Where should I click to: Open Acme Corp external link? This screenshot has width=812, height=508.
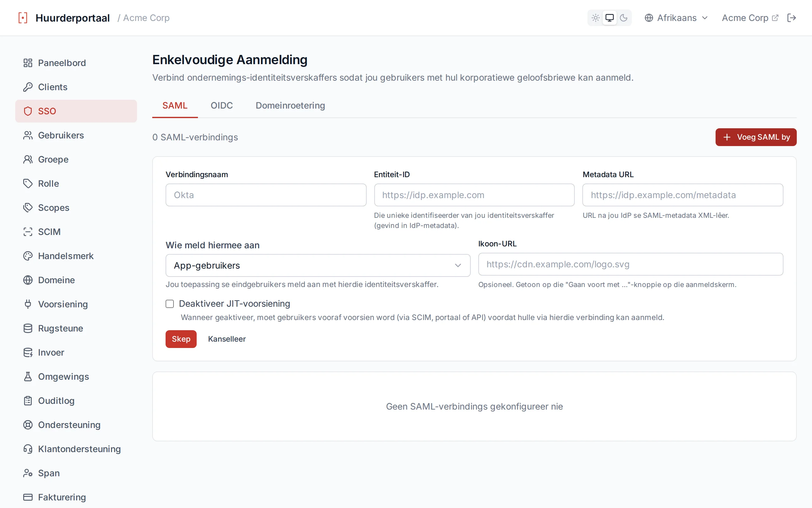750,18
